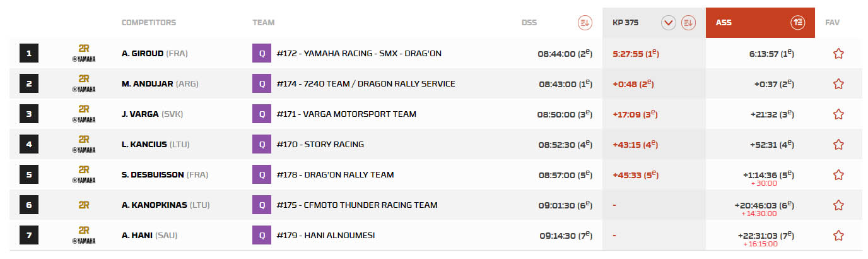Sort by KP 375 column icon
This screenshot has width=868, height=259.
pyautogui.click(x=688, y=23)
